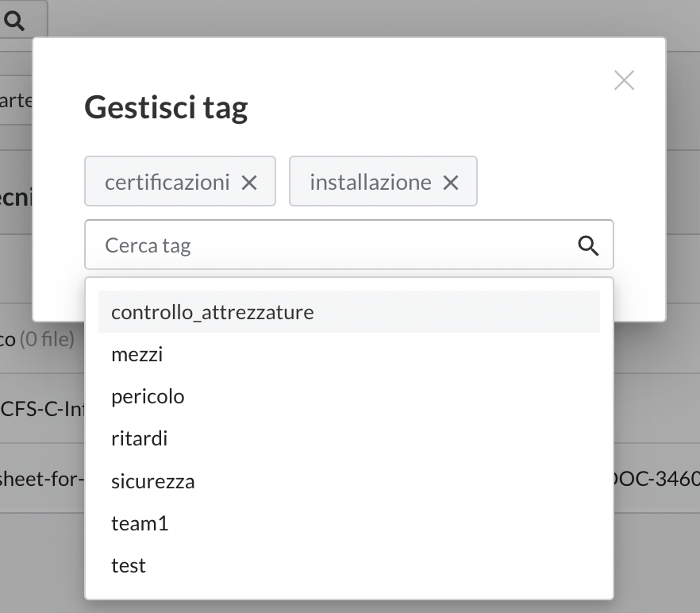Image resolution: width=700 pixels, height=613 pixels.
Task: Select the mezzi tag suggestion
Action: coord(137,354)
